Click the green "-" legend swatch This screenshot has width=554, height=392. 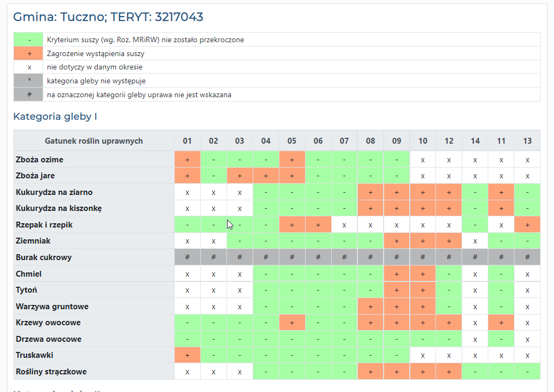click(29, 40)
